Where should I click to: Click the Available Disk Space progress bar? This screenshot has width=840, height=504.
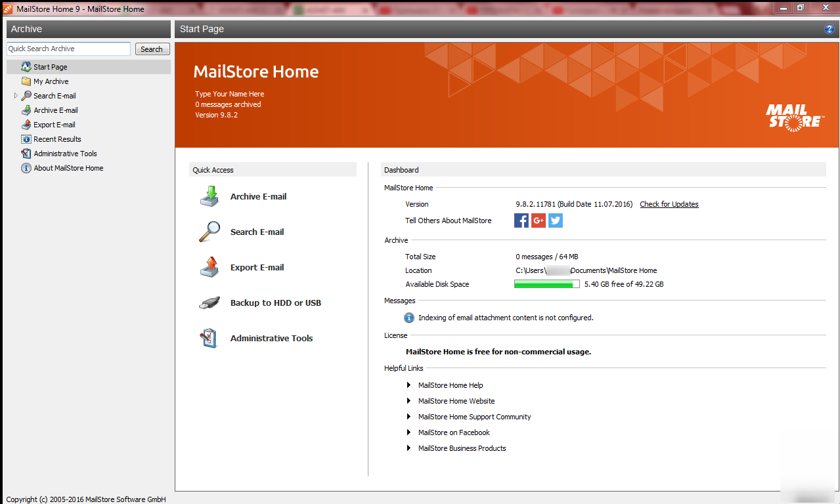tap(546, 284)
